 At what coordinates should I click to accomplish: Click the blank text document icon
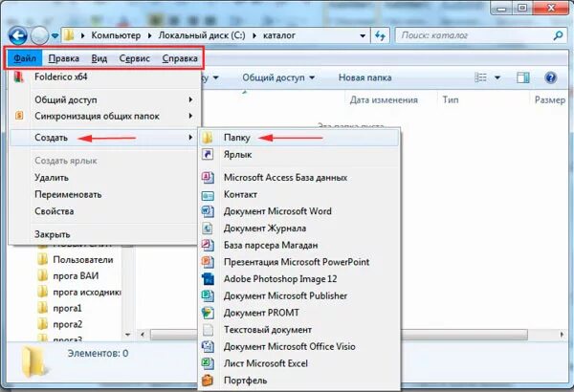click(x=208, y=330)
